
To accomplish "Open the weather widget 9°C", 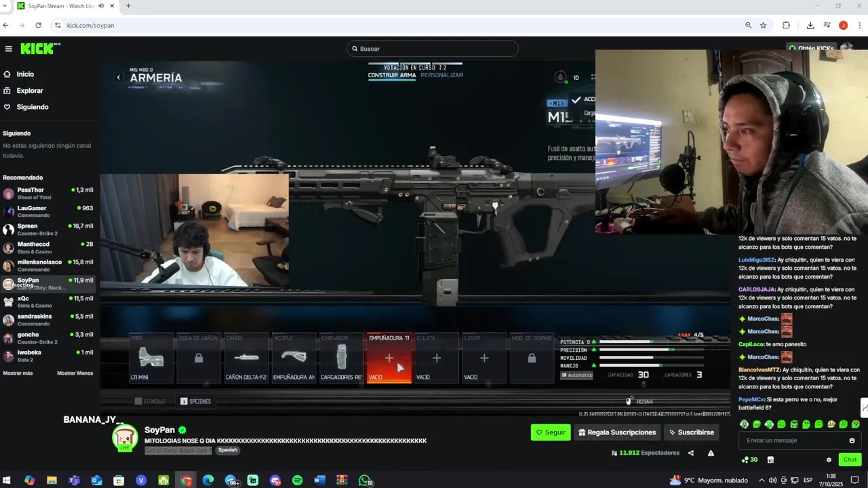I will 708,481.
